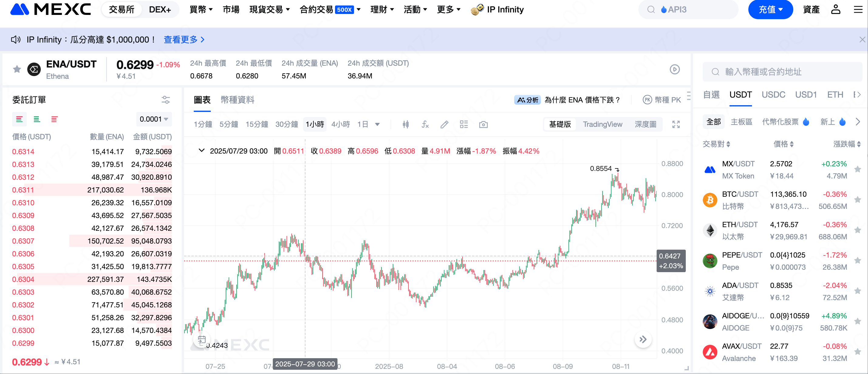This screenshot has width=868, height=374.
Task: Select the 15分鐘 interval
Action: 257,124
